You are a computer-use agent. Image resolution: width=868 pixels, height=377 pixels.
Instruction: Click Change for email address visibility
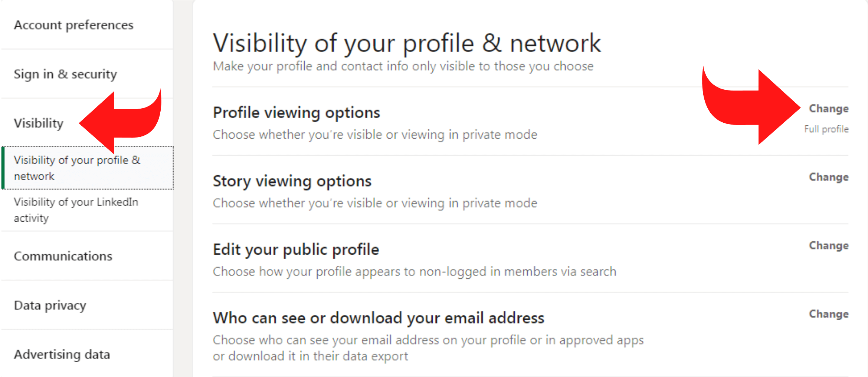point(828,314)
